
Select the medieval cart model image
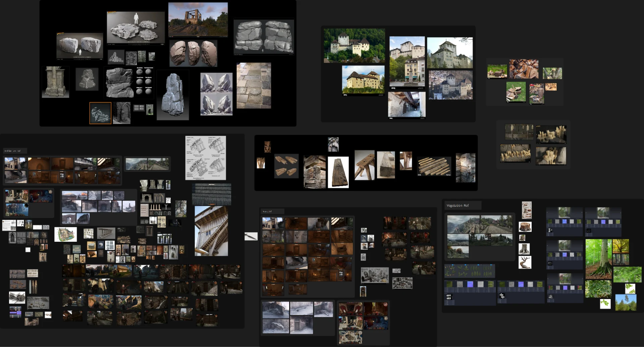click(17, 297)
